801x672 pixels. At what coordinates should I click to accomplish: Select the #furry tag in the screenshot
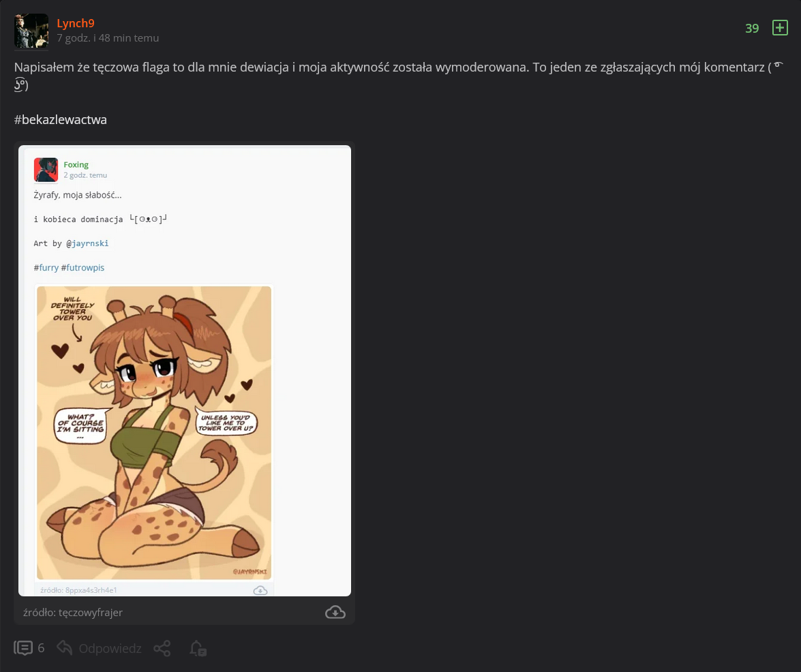[x=46, y=268]
